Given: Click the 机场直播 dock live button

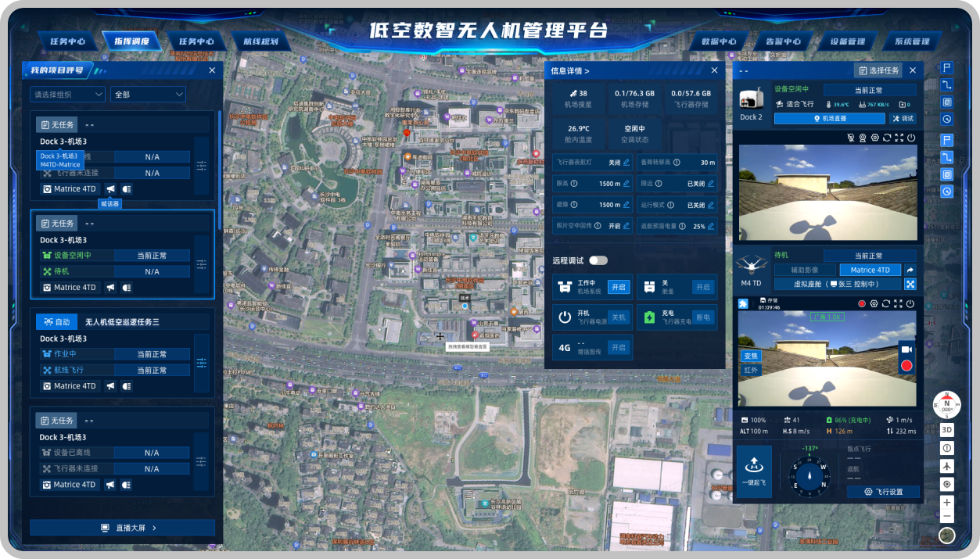Looking at the screenshot, I should (x=829, y=119).
